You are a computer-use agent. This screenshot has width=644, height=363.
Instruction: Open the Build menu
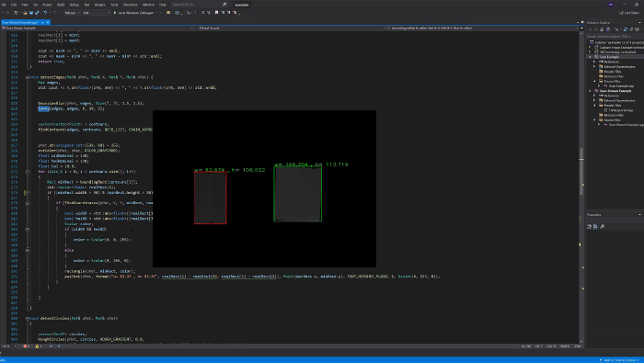click(x=61, y=5)
